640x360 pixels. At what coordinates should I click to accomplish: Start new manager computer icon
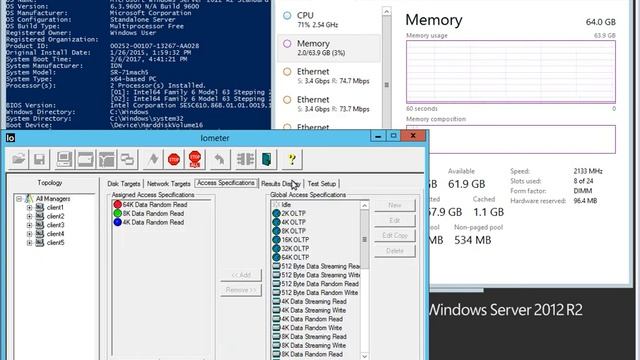point(64,159)
